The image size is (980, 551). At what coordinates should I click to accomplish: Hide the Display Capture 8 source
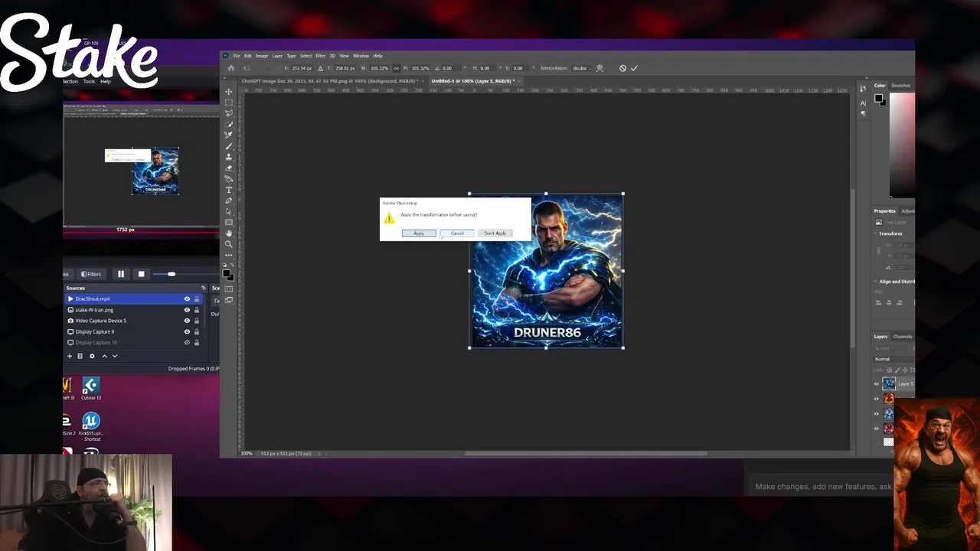pyautogui.click(x=187, y=331)
